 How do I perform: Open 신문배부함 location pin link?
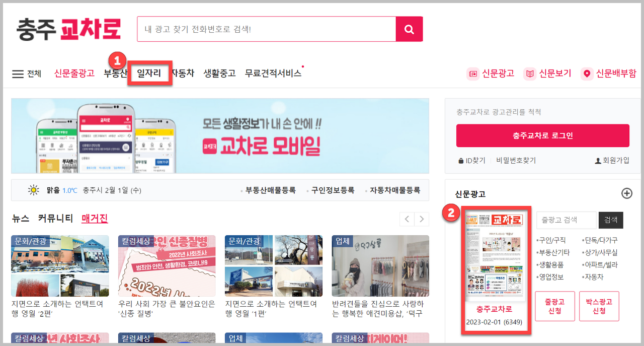point(608,74)
